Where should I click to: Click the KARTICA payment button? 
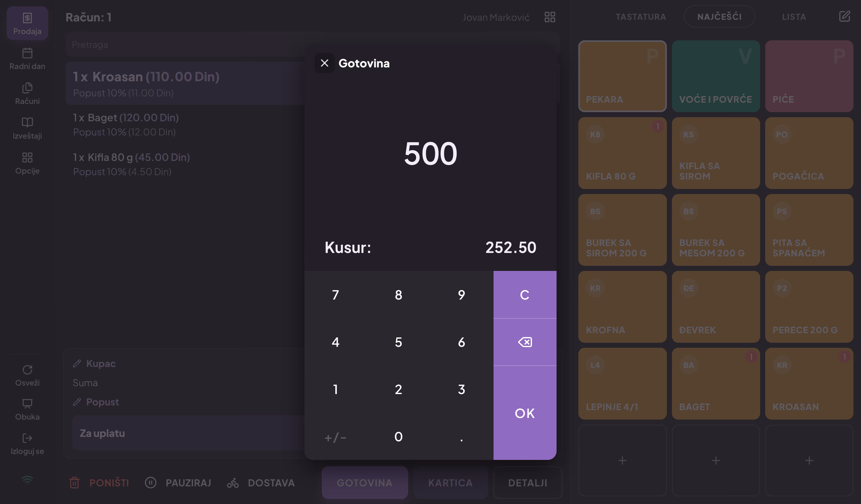coord(450,483)
